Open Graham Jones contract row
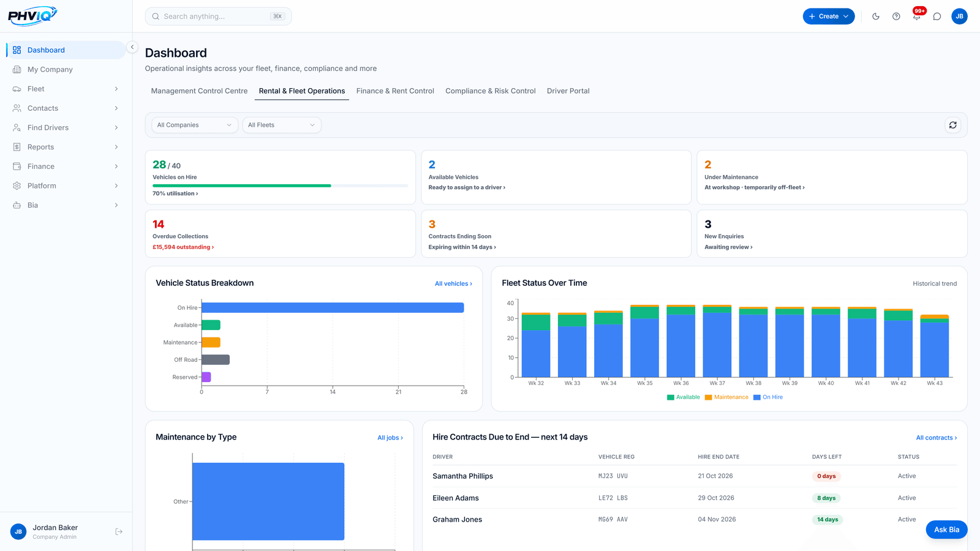The image size is (980, 551). tap(695, 520)
